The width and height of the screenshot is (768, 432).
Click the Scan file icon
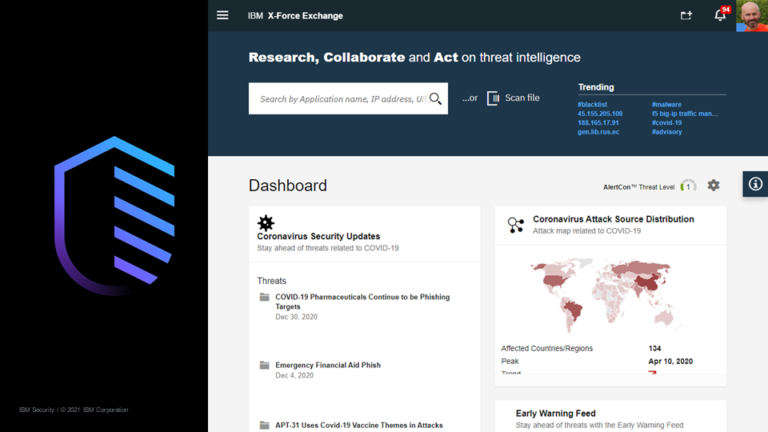tap(493, 98)
